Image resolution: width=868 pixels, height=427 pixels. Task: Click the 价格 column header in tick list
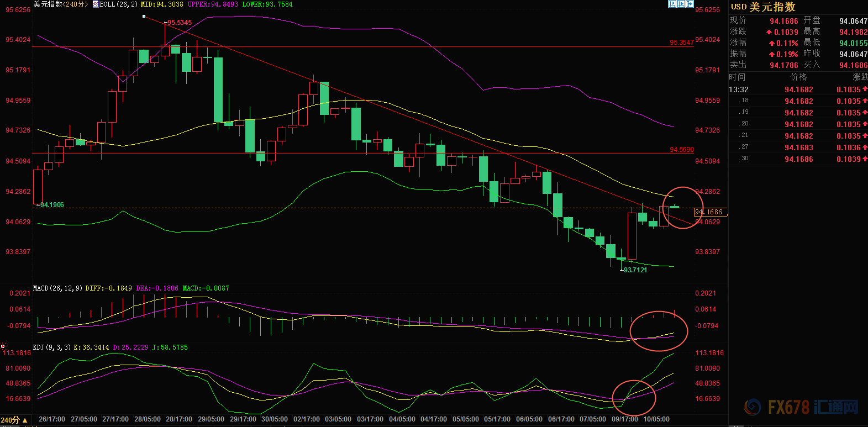(x=798, y=77)
